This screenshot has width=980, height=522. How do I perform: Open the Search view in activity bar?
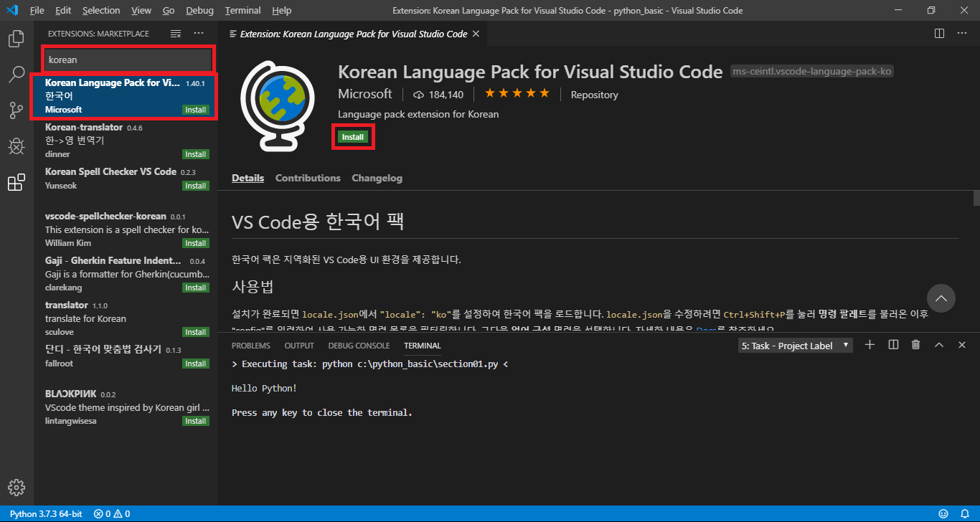16,74
